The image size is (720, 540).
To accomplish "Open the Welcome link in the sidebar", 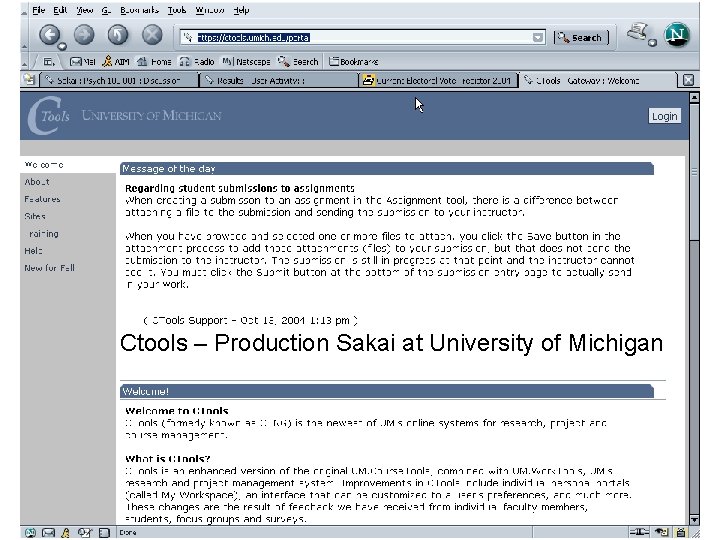I will click(44, 164).
